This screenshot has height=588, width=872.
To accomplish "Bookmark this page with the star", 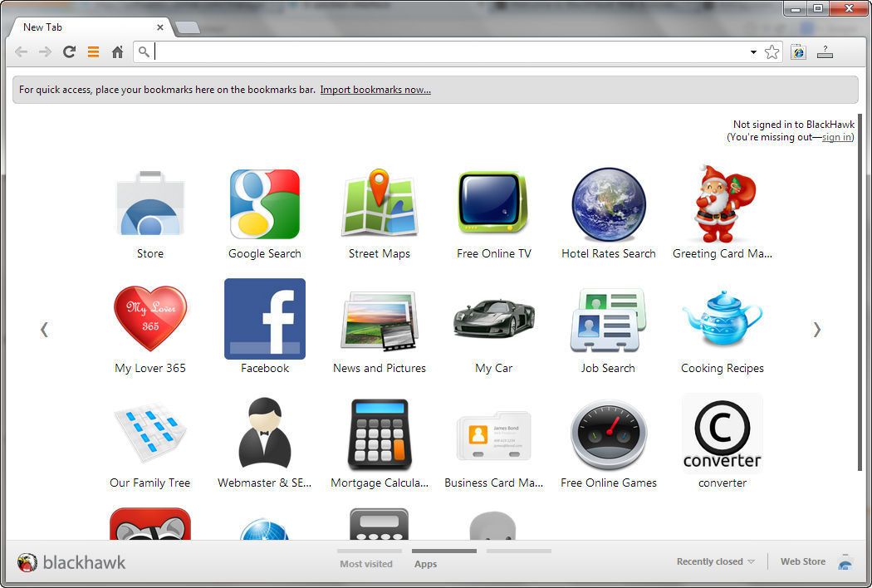I will 772,52.
